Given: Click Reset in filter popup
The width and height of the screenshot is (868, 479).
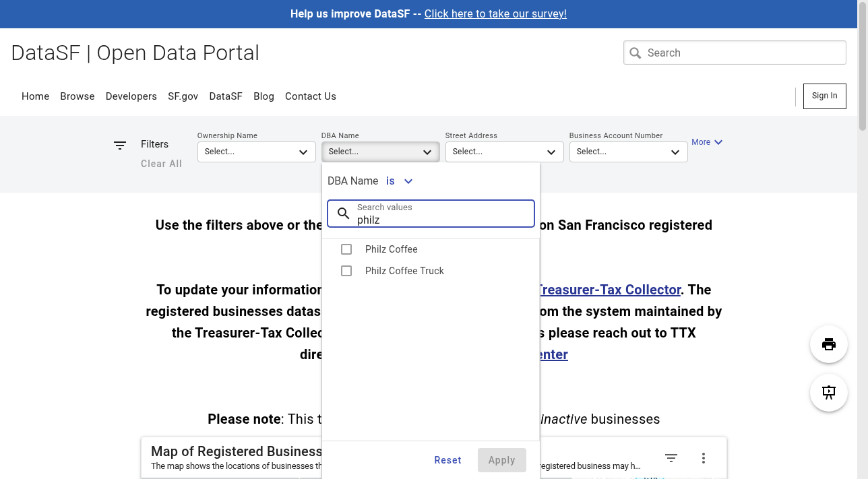Looking at the screenshot, I should pyautogui.click(x=447, y=460).
